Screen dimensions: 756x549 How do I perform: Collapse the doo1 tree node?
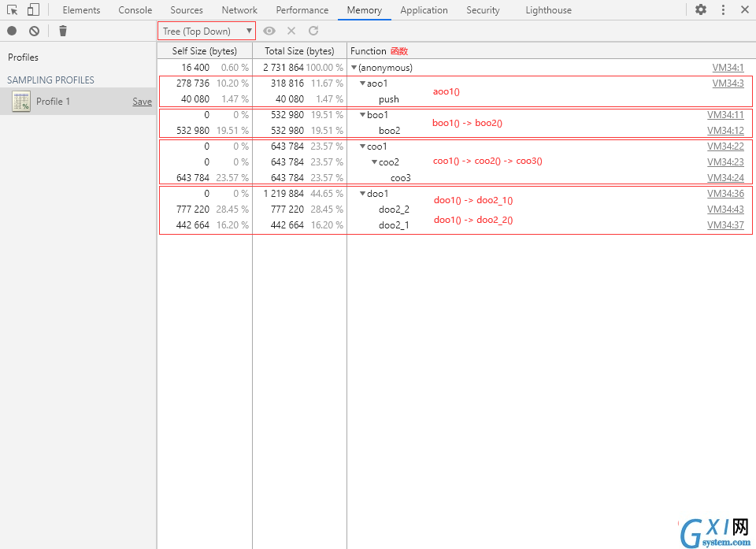[362, 194]
